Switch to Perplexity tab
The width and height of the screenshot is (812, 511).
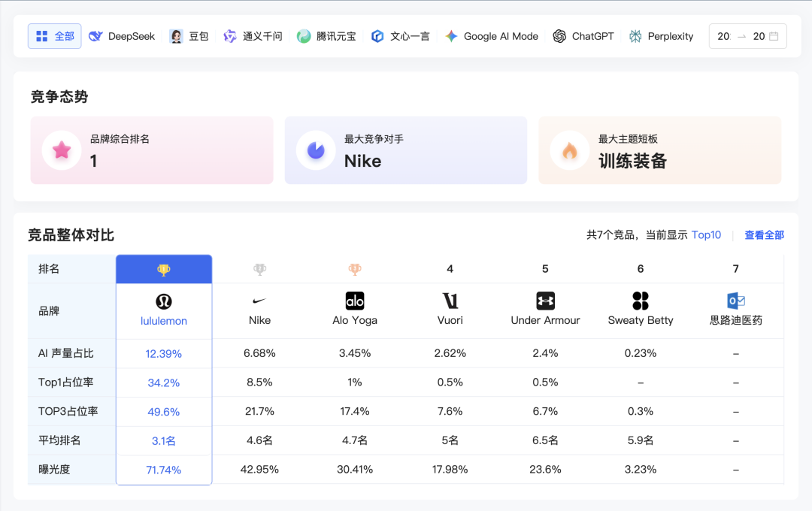(x=662, y=36)
